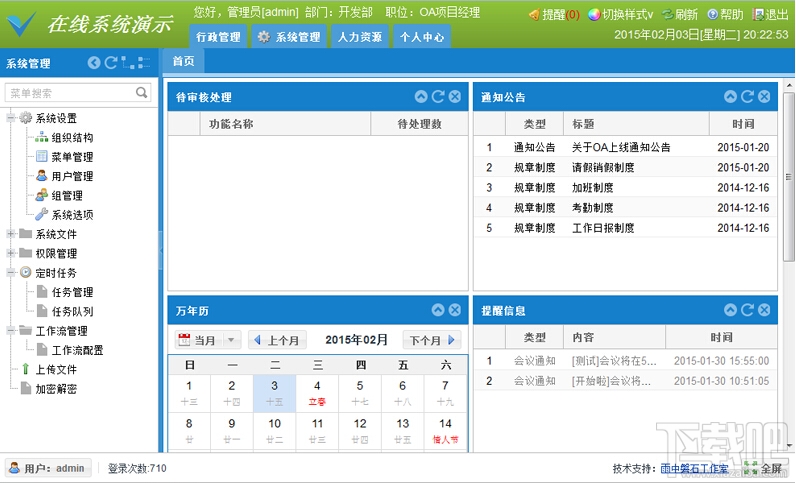
Task: Toggle 全屏 fullscreen mode
Action: click(x=763, y=468)
